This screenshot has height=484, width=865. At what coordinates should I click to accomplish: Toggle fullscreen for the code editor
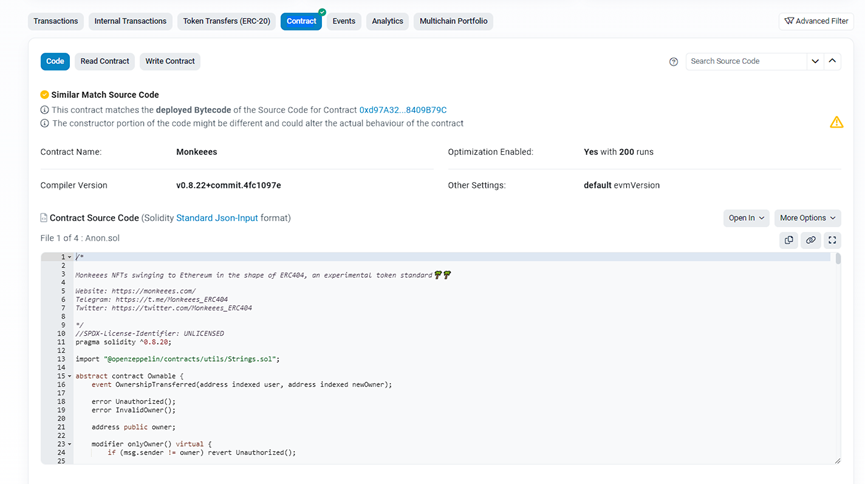click(832, 240)
